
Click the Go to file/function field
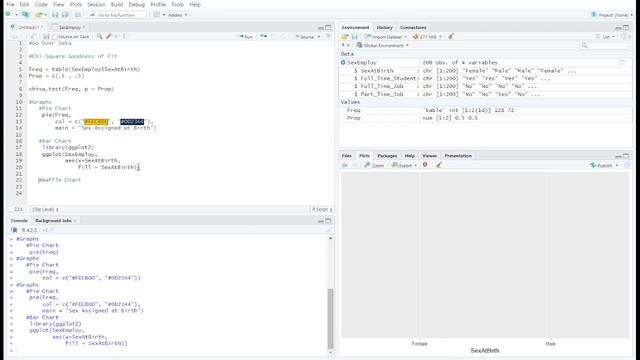point(117,15)
